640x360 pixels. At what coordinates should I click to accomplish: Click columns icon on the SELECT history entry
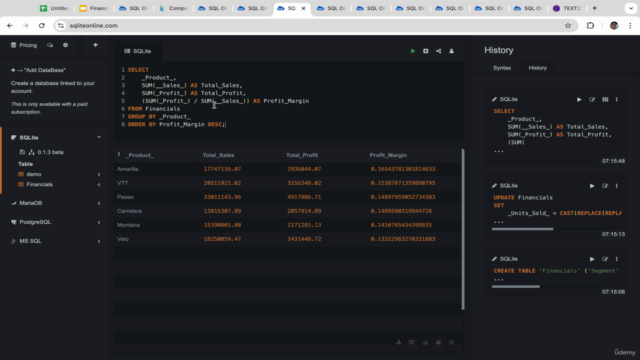[x=605, y=99]
